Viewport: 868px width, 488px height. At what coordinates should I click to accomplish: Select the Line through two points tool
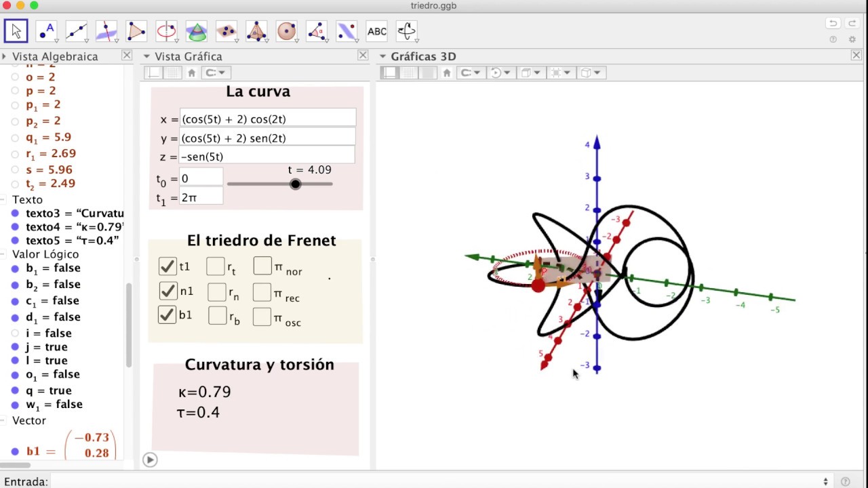[x=76, y=31]
